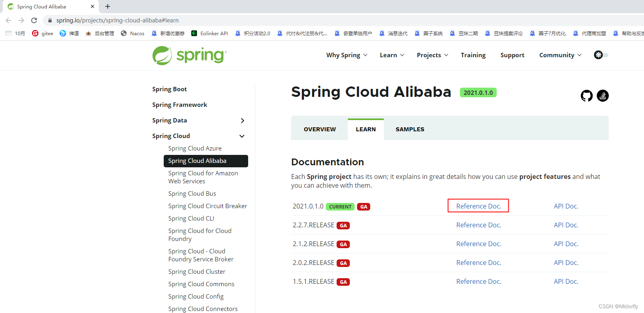The height and width of the screenshot is (313, 644).
Task: Open the Support page
Action: tap(512, 55)
